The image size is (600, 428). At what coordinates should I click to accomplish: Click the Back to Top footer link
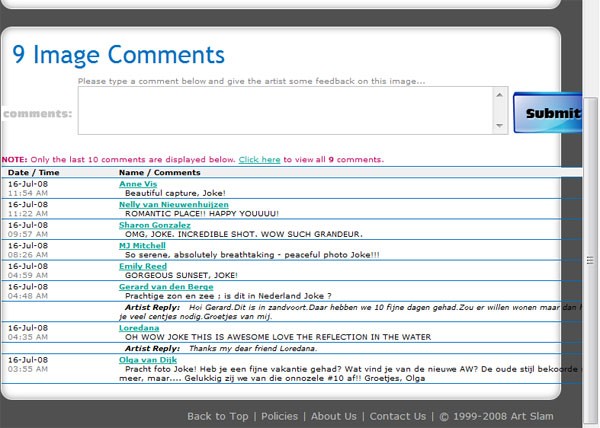(218, 416)
